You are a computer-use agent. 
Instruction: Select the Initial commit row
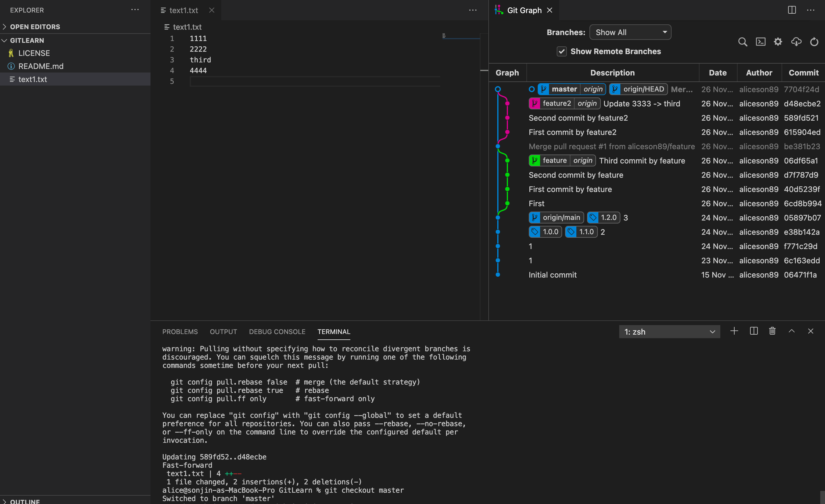(x=553, y=275)
